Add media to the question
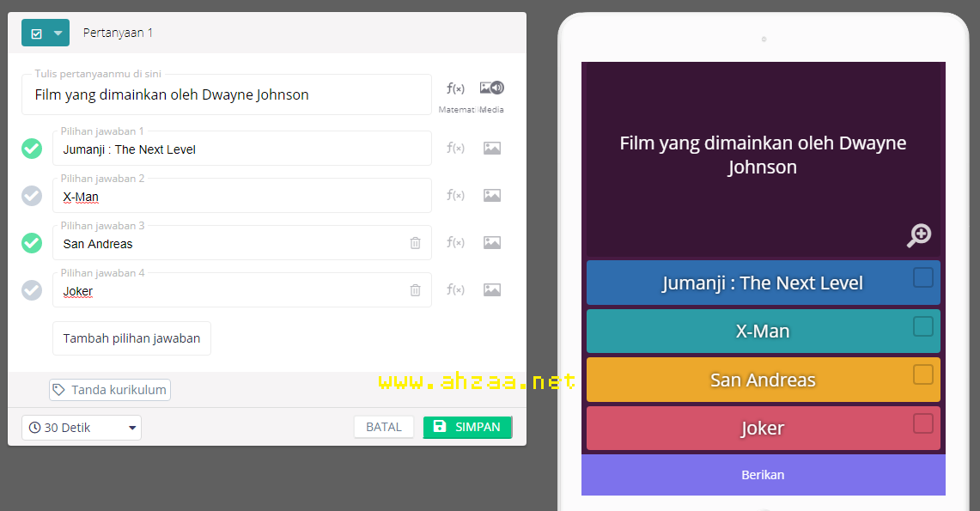Screen dimensions: 980x511 point(492,88)
